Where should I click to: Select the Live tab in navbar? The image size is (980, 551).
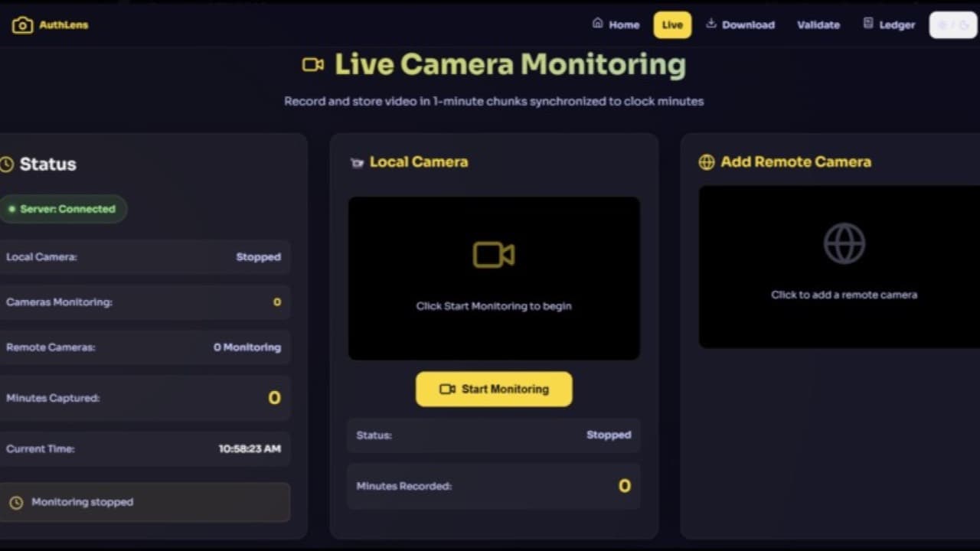click(x=672, y=24)
